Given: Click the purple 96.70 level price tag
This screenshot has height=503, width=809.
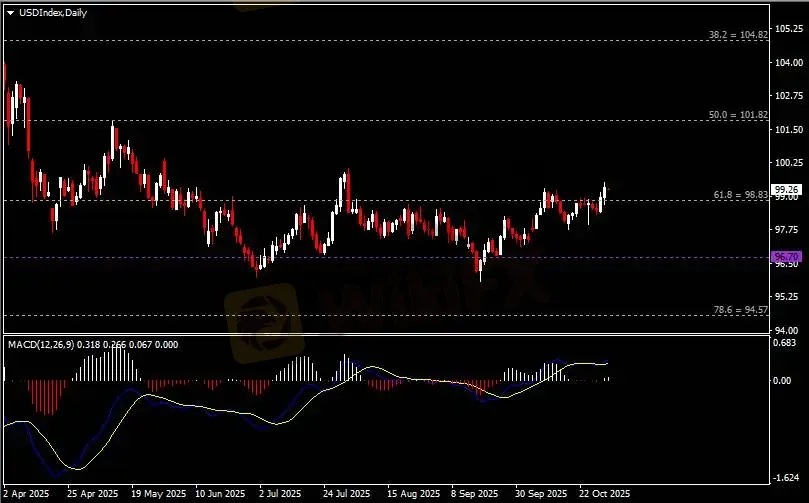Looking at the screenshot, I should 786,256.
